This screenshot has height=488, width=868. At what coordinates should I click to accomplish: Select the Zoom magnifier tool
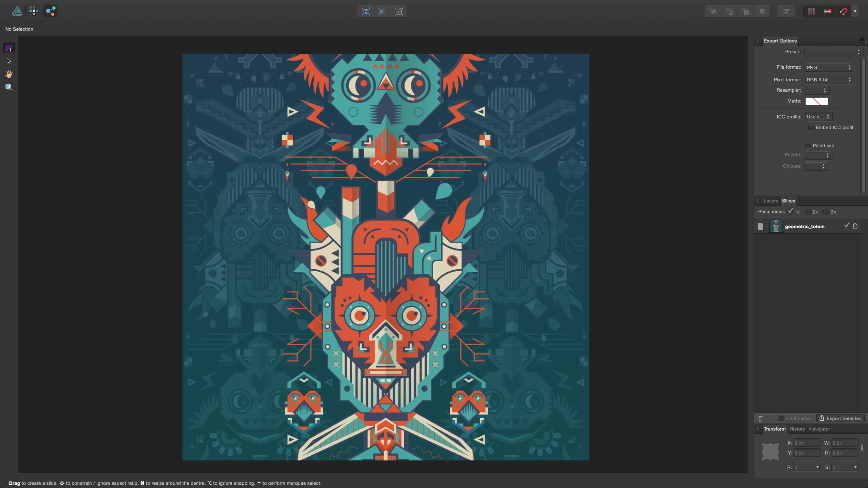pos(9,87)
